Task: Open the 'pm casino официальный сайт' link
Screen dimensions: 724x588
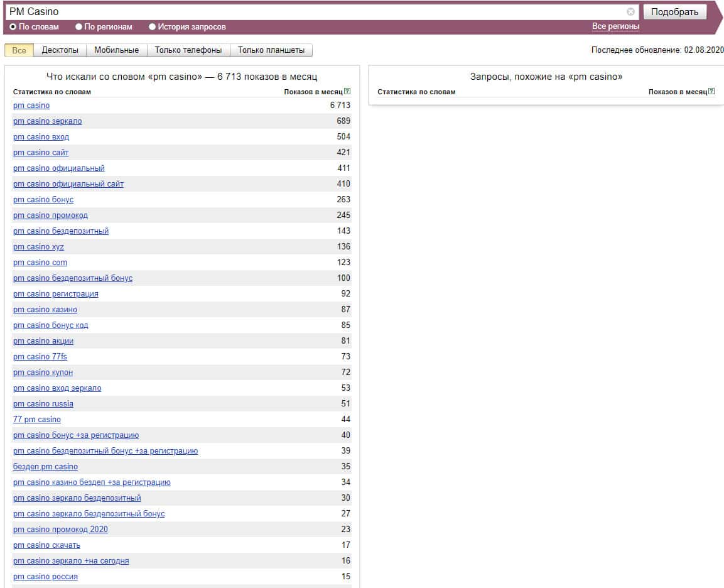Action: coord(68,184)
